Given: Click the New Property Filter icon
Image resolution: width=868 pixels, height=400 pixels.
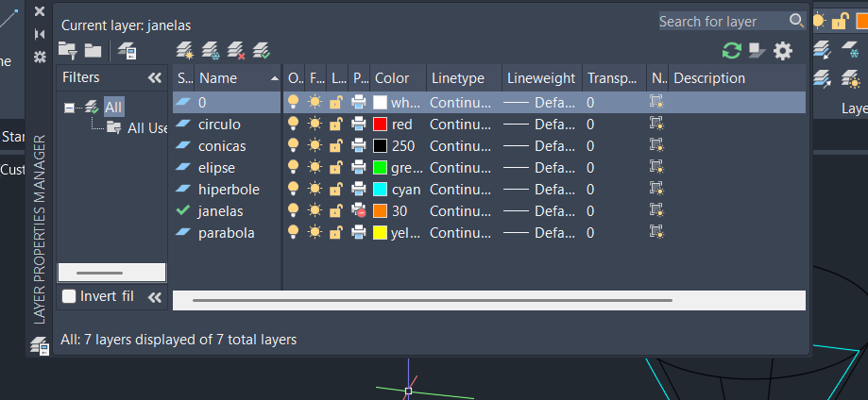Looking at the screenshot, I should coord(68,51).
